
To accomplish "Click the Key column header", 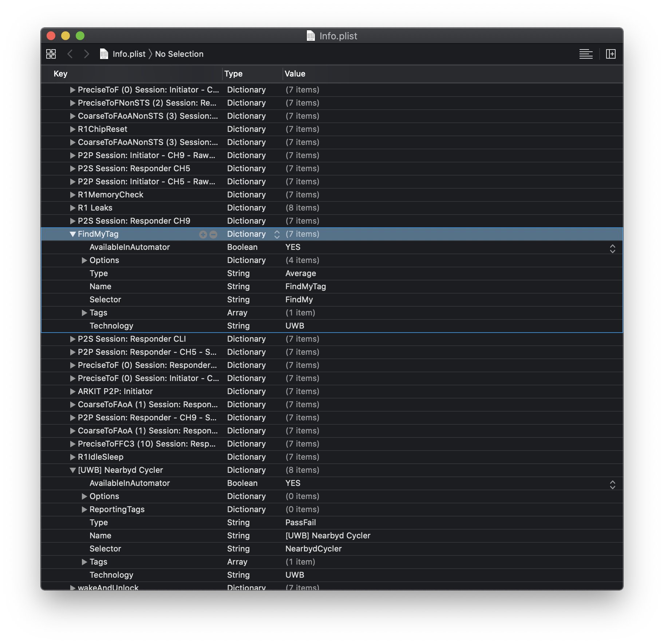I will pyautogui.click(x=61, y=74).
